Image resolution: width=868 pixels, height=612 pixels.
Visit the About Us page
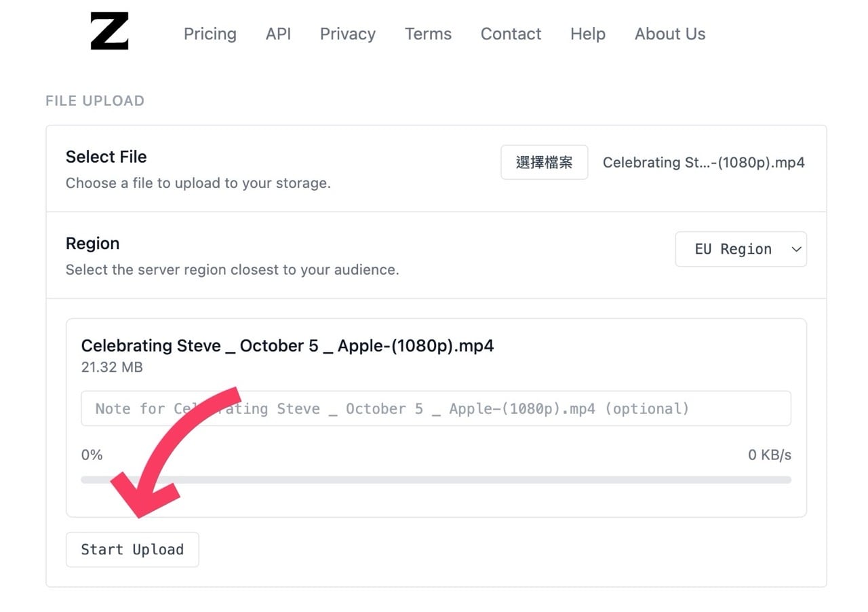669,34
